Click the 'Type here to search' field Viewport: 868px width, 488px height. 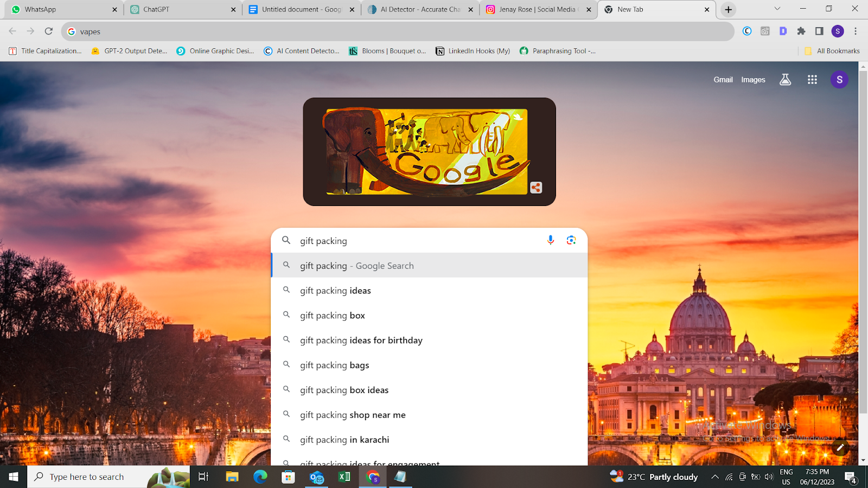click(87, 477)
